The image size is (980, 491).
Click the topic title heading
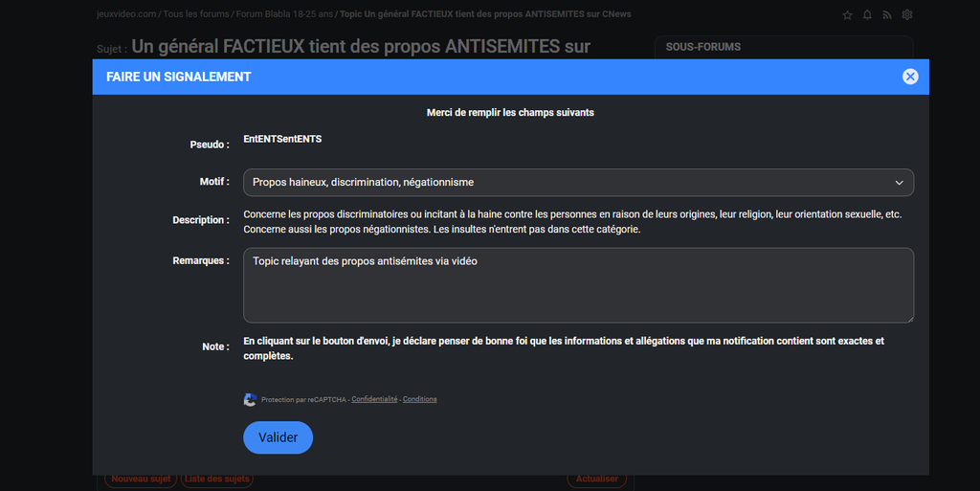pos(361,46)
